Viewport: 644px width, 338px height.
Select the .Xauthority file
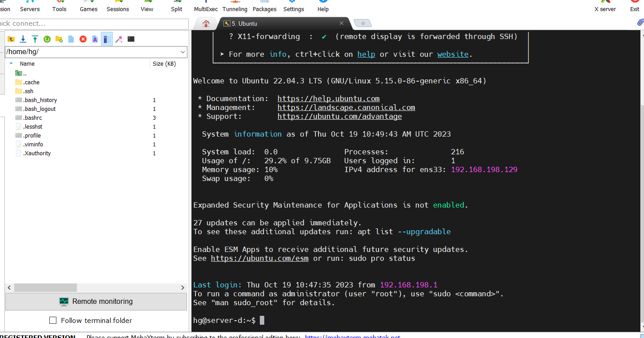click(33, 153)
